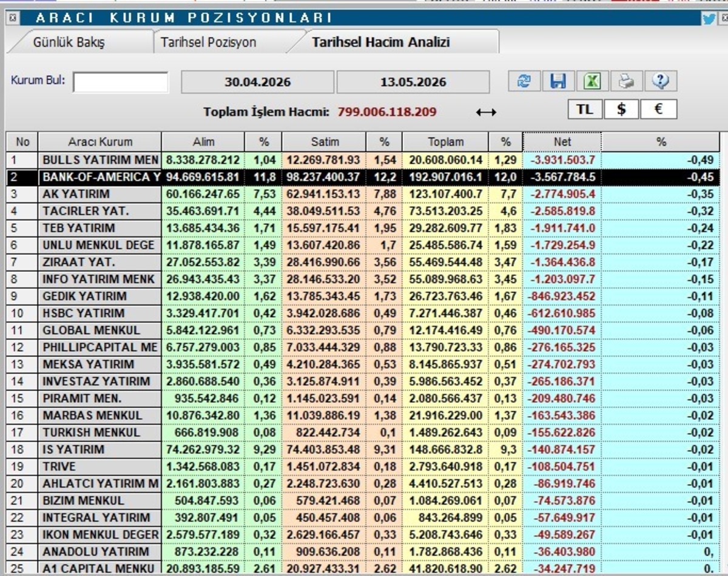
Task: Click the total volume 799.006.118.209 value
Action: click(x=387, y=112)
